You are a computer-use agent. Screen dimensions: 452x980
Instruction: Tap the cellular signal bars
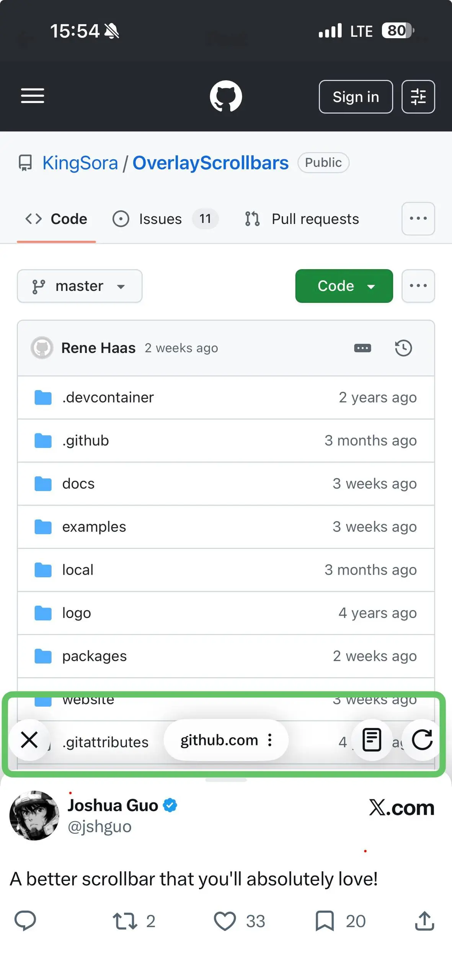click(x=330, y=31)
